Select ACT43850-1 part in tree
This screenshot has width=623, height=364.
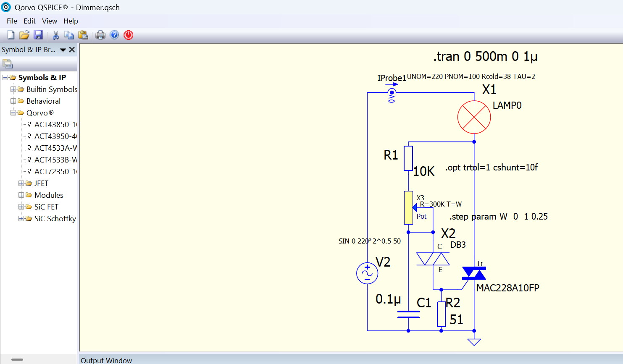tap(55, 125)
